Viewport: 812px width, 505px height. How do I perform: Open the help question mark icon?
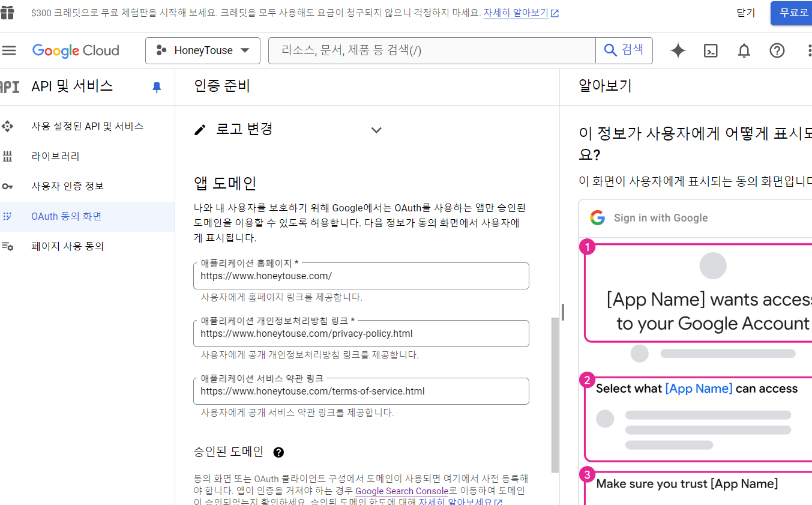[x=777, y=50]
